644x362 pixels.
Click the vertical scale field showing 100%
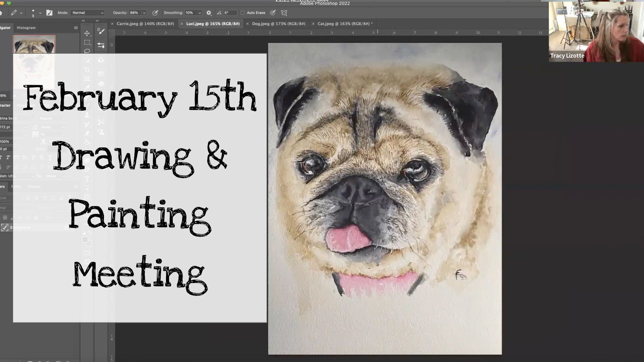(7, 141)
